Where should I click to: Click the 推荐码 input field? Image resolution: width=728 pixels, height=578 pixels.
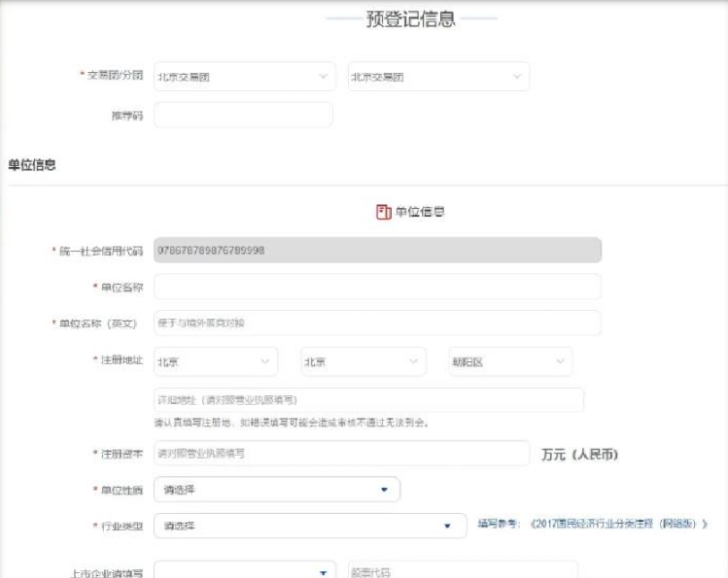point(243,115)
